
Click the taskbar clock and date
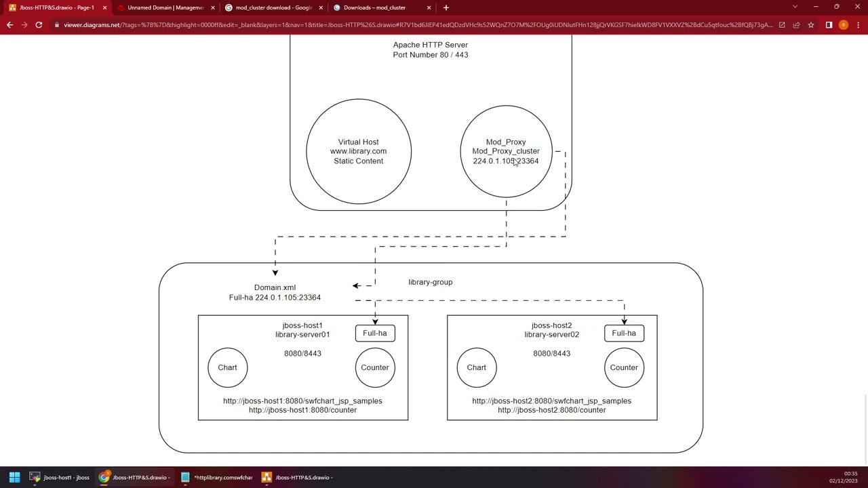pos(843,477)
